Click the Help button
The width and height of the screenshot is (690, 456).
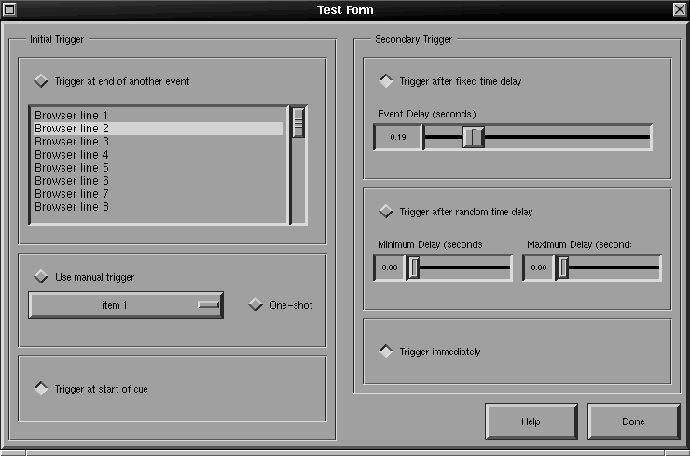click(x=531, y=422)
